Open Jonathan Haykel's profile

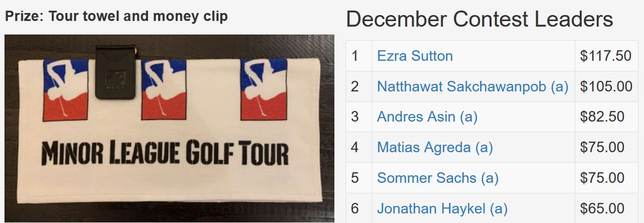coord(442,208)
